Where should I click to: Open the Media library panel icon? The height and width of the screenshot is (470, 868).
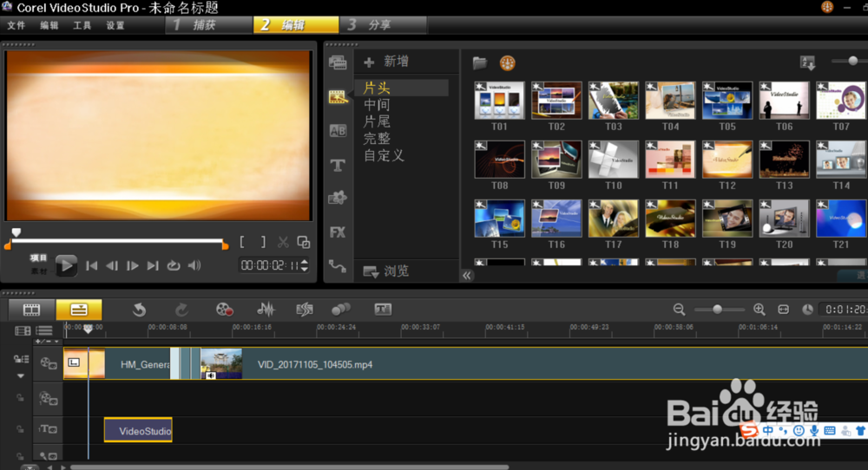[338, 62]
